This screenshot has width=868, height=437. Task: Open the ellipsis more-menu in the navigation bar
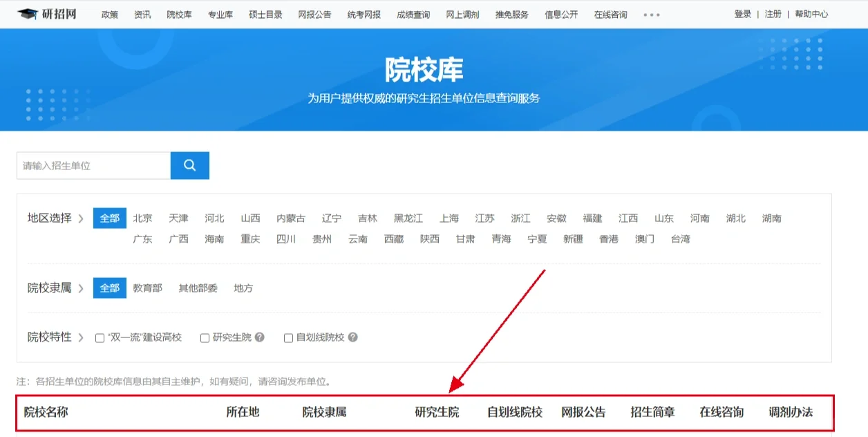click(x=650, y=14)
